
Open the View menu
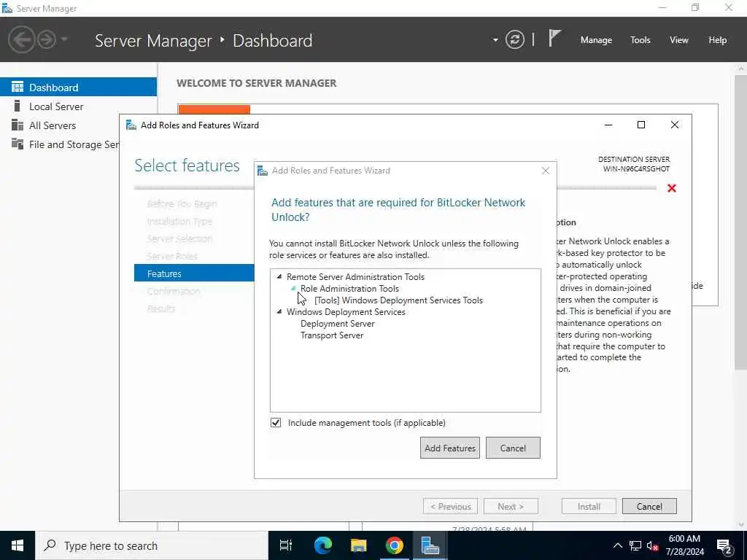click(x=679, y=40)
